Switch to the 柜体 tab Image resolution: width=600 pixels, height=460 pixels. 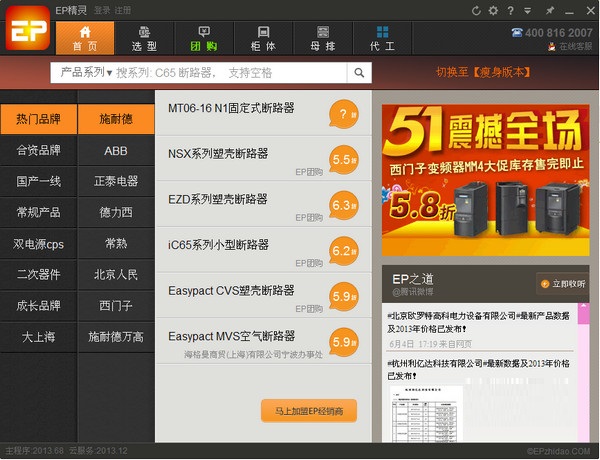[263, 38]
